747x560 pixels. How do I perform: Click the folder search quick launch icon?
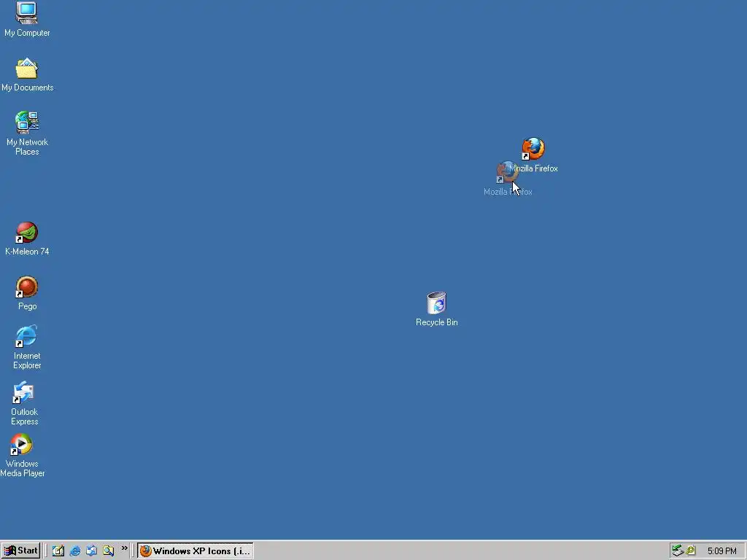coord(108,551)
